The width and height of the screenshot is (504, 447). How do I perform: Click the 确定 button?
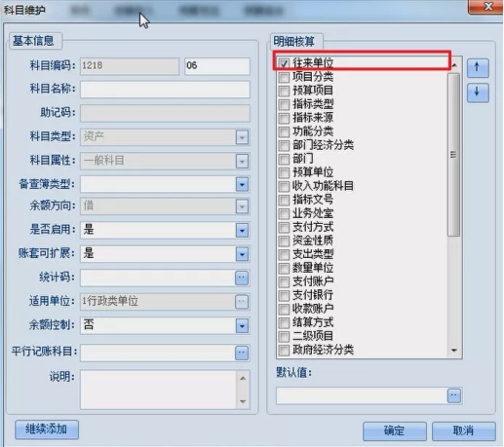(394, 431)
